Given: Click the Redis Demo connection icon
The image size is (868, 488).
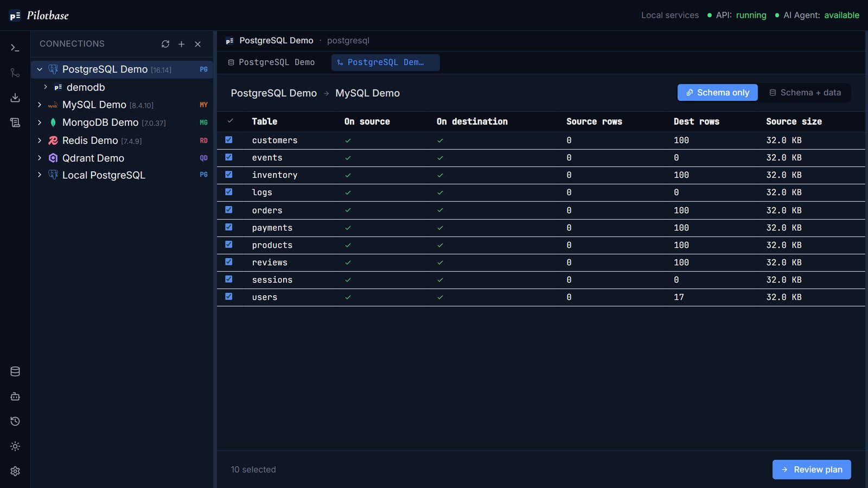Looking at the screenshot, I should click(53, 140).
